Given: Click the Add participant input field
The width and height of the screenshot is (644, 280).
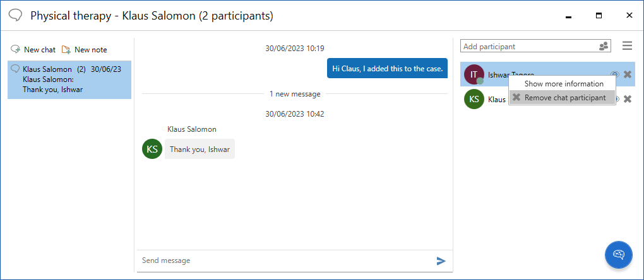Looking at the screenshot, I should tap(527, 46).
